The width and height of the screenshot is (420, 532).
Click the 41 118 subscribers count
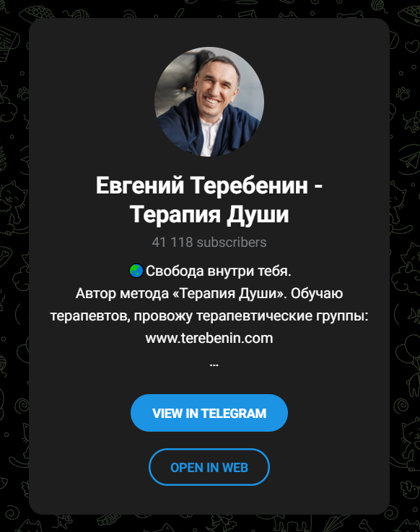209,243
